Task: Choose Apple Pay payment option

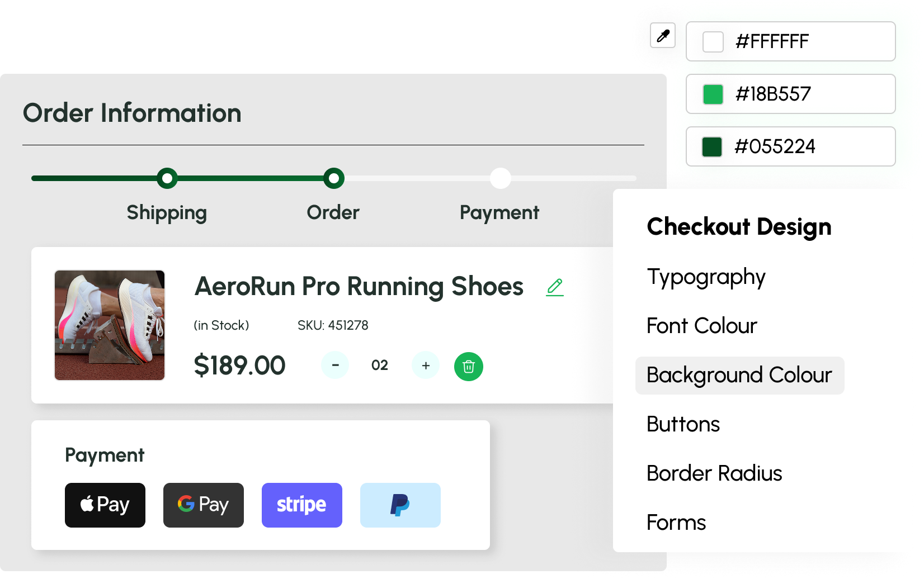Action: tap(105, 505)
